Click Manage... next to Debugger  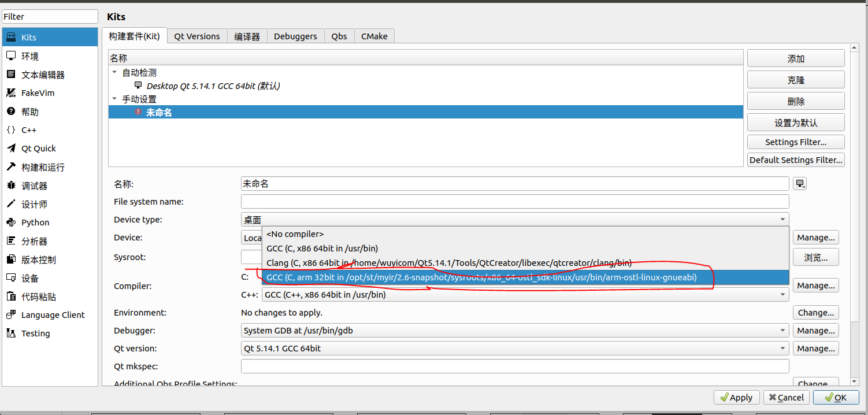pos(815,331)
